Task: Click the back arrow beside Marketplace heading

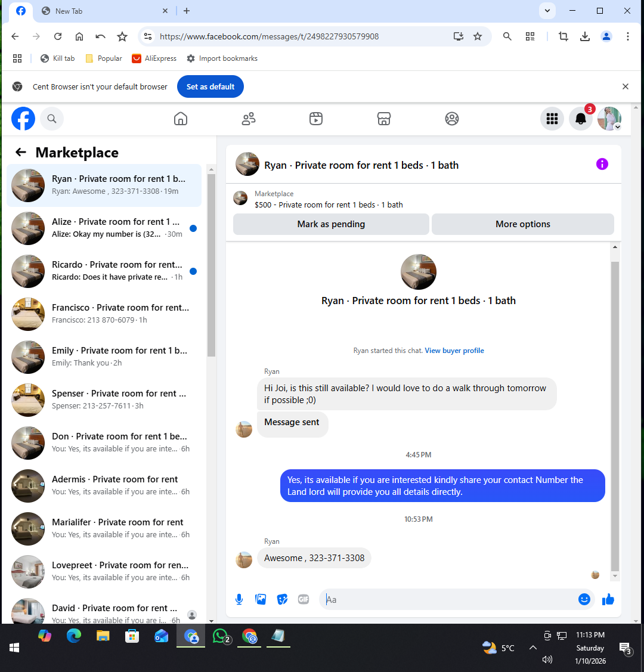Action: [x=20, y=152]
